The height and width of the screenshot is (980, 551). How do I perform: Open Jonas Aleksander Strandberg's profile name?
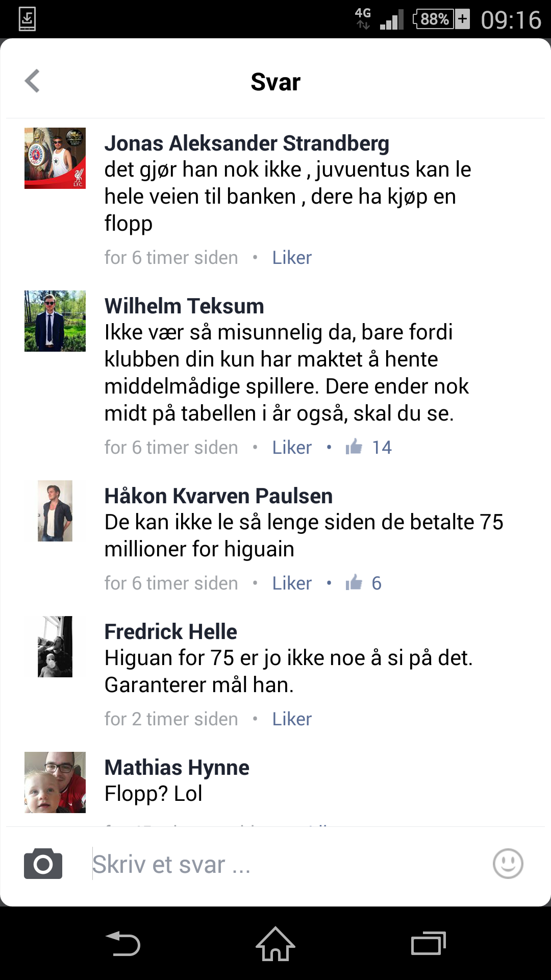(x=247, y=143)
